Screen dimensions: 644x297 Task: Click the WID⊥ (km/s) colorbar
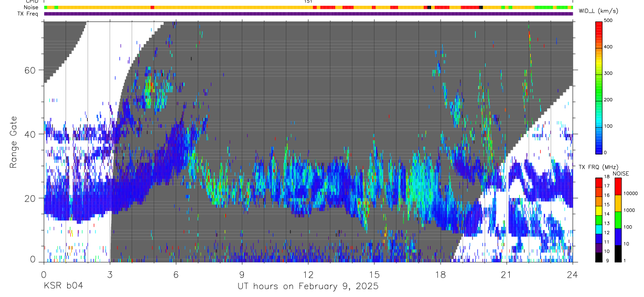[598, 87]
